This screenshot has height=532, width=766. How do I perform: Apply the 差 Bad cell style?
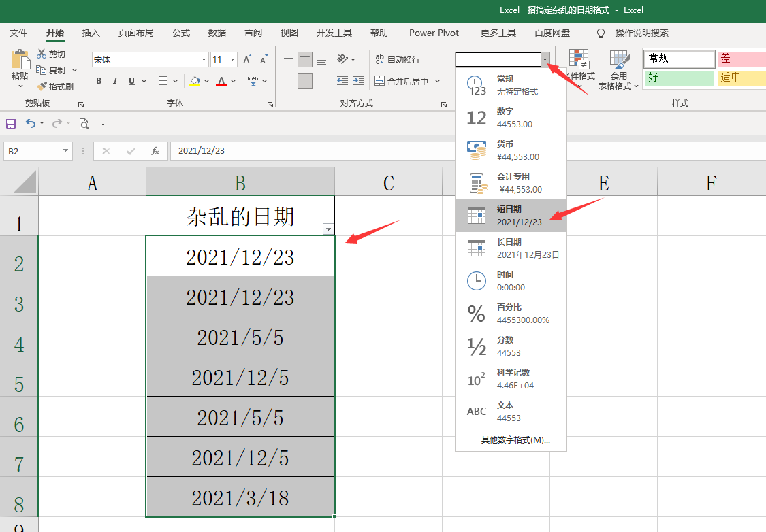(x=741, y=59)
